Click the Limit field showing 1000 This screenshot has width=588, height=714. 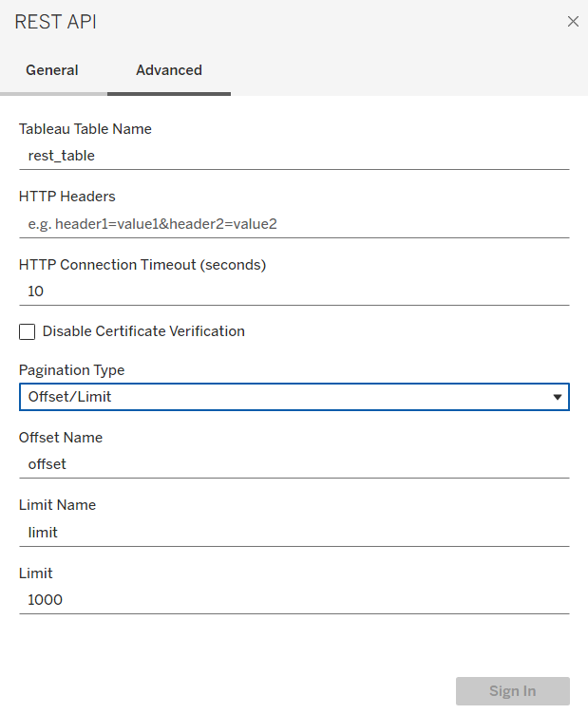294,600
